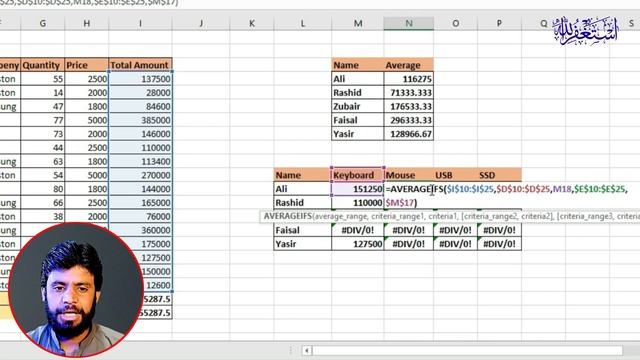Image resolution: width=640 pixels, height=360 pixels.
Task: Click the $E$10:$E$25 reference in formula
Action: coord(600,189)
